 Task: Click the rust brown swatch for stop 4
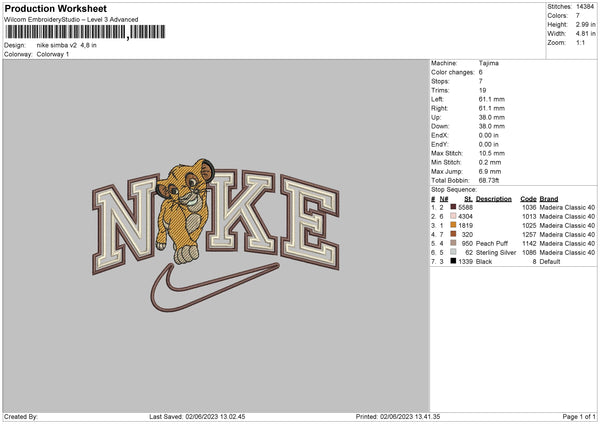453,234
